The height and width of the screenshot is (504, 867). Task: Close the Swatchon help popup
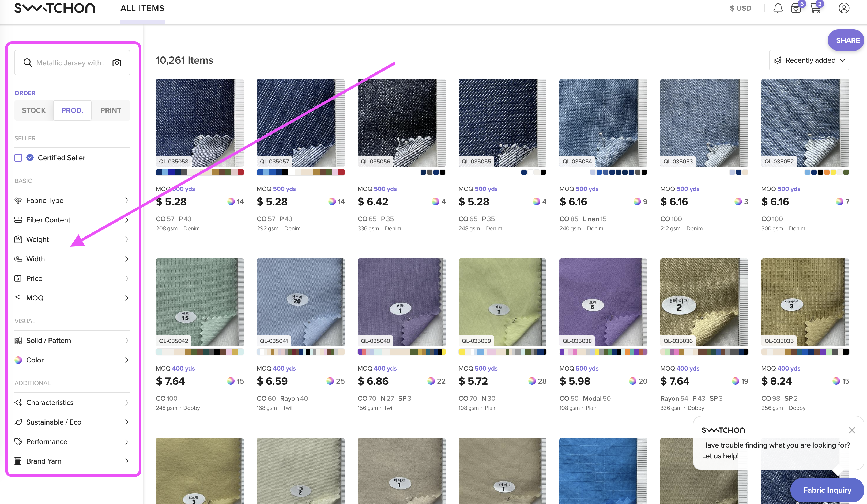(851, 430)
